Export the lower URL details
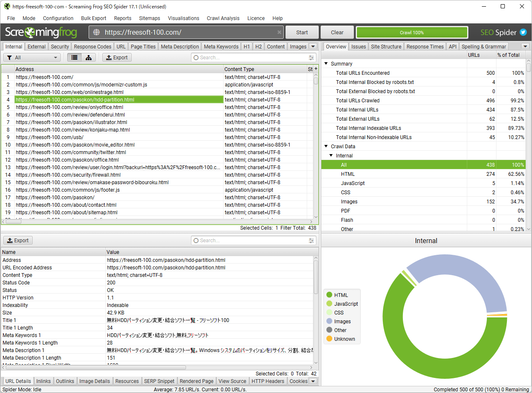 (18, 241)
